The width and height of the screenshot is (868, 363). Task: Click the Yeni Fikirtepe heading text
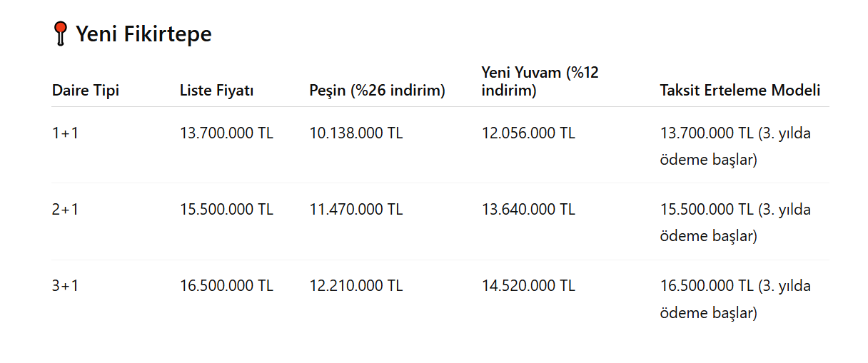(x=143, y=34)
